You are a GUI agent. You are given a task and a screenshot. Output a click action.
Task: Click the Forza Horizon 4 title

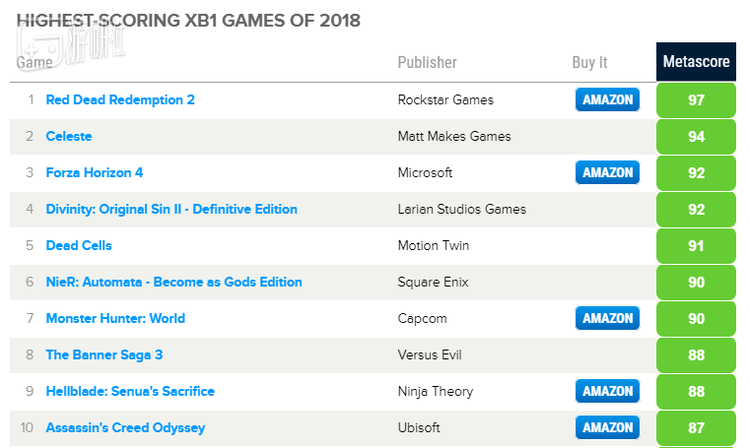[x=94, y=172]
